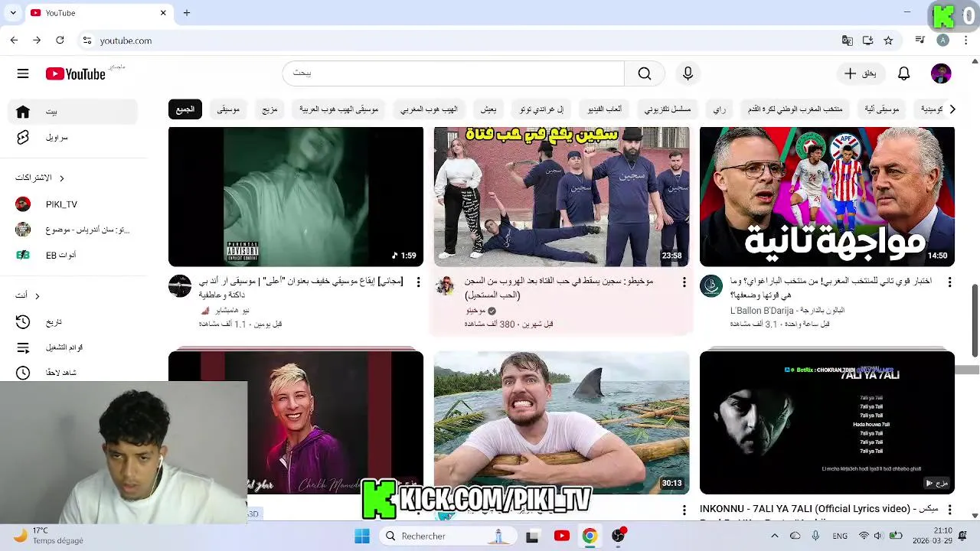Select the Morocco national football team chip
This screenshot has width=980, height=551.
click(795, 109)
